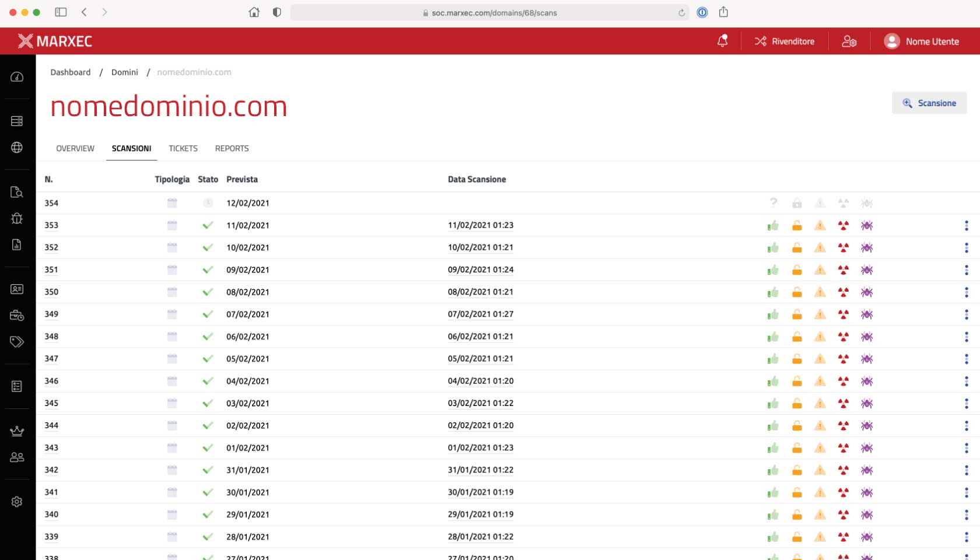980x560 pixels.
Task: Open the contact card icon in sidebar
Action: tap(17, 289)
